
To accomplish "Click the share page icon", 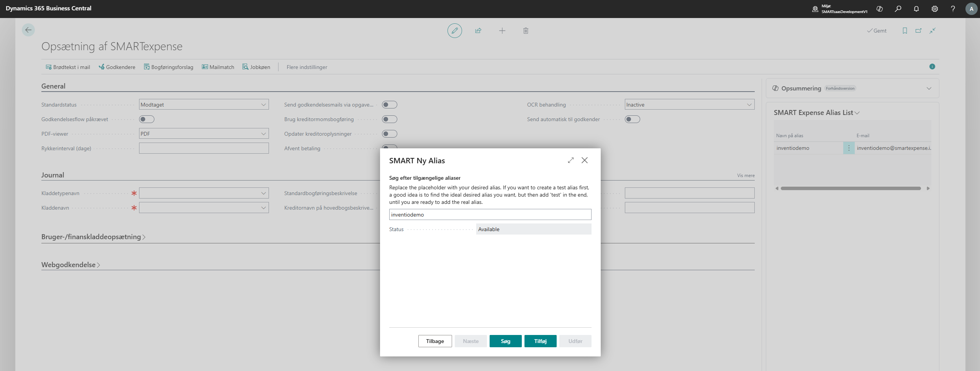I will click(478, 31).
